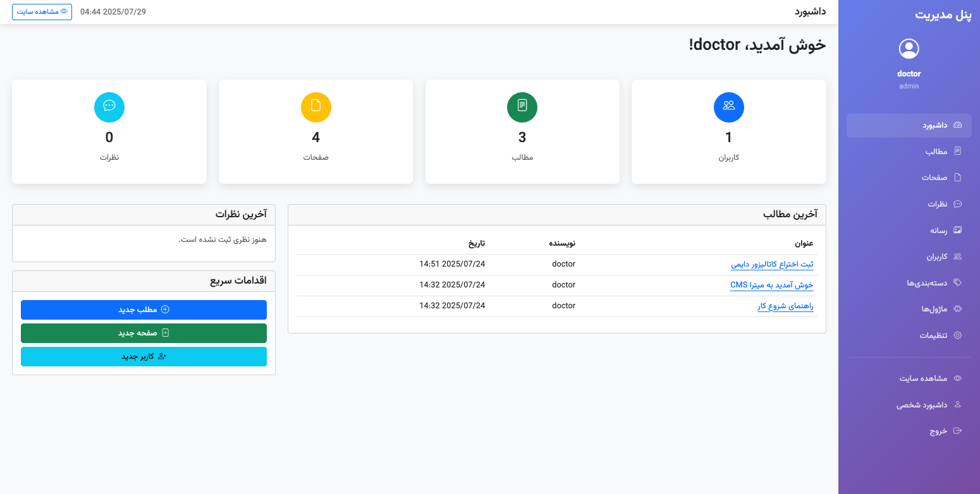Click the blue users stat circle icon
The width and height of the screenshot is (980, 494).
pos(729,107)
